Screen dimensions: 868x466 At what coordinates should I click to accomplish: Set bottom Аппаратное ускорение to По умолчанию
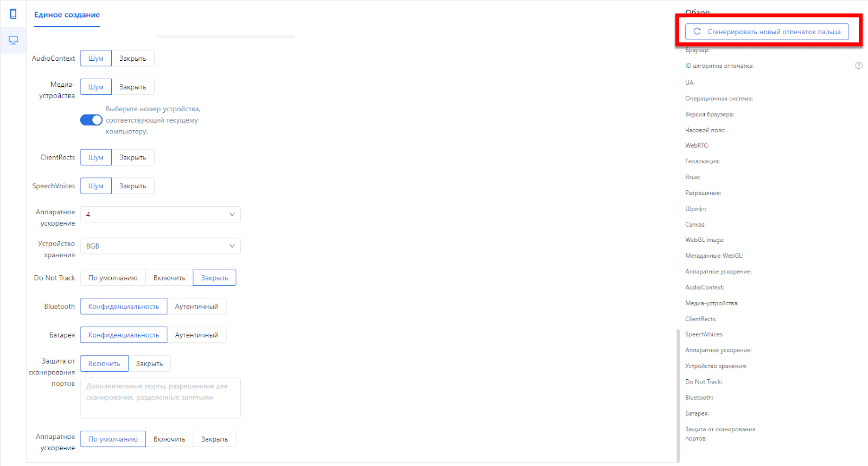113,439
